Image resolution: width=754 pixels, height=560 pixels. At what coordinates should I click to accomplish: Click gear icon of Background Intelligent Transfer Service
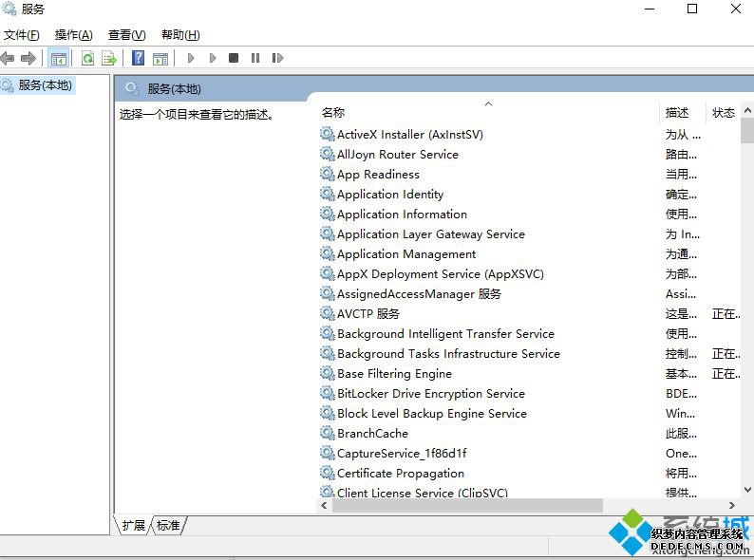tap(327, 333)
